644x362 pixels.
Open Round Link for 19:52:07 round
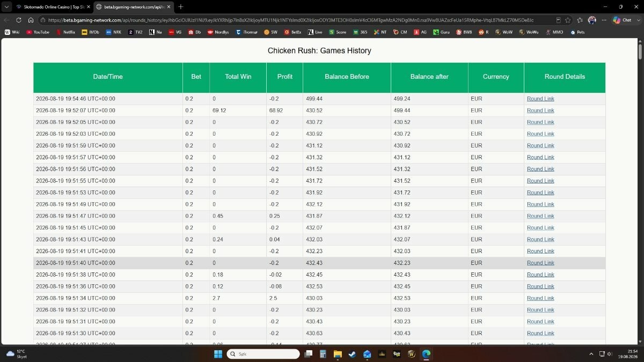tap(540, 110)
